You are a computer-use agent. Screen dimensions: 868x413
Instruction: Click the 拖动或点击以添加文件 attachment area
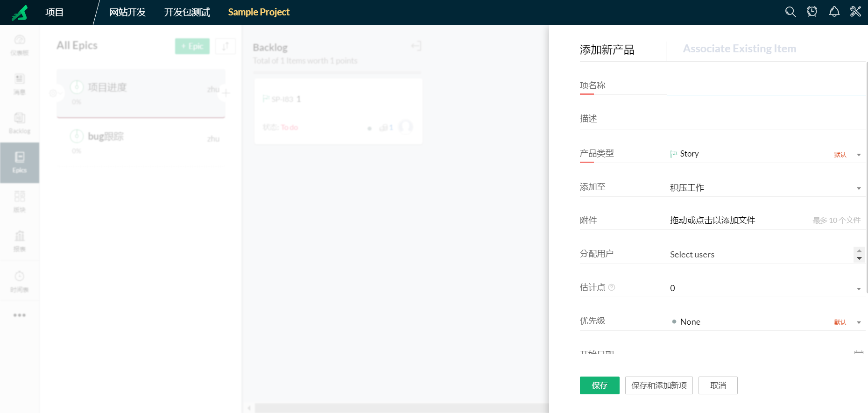(712, 221)
